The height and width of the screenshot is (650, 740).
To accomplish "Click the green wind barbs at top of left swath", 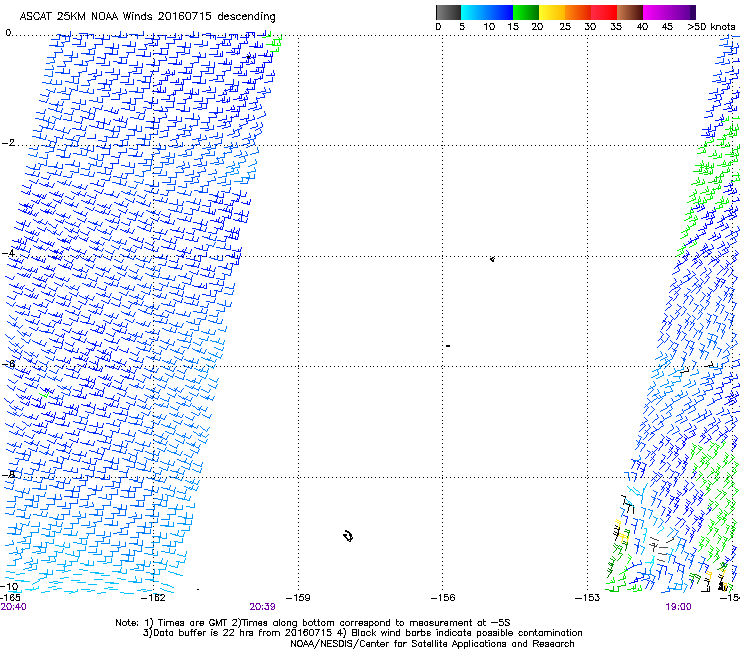I will [273, 42].
